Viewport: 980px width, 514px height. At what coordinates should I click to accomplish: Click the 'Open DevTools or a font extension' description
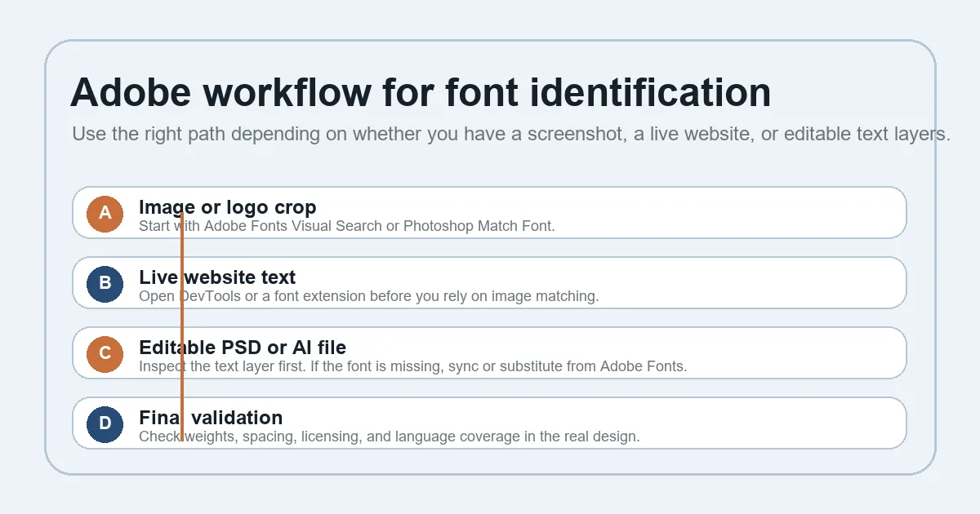click(369, 296)
